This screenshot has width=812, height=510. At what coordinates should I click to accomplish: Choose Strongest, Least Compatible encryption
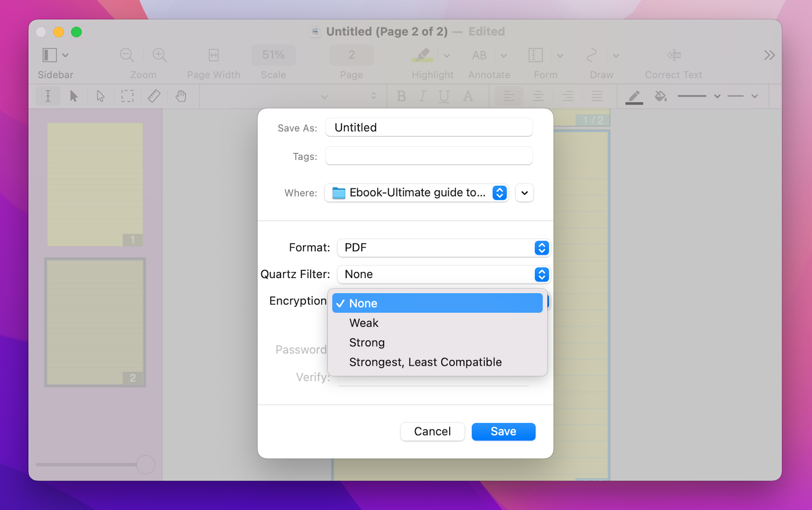coord(425,362)
